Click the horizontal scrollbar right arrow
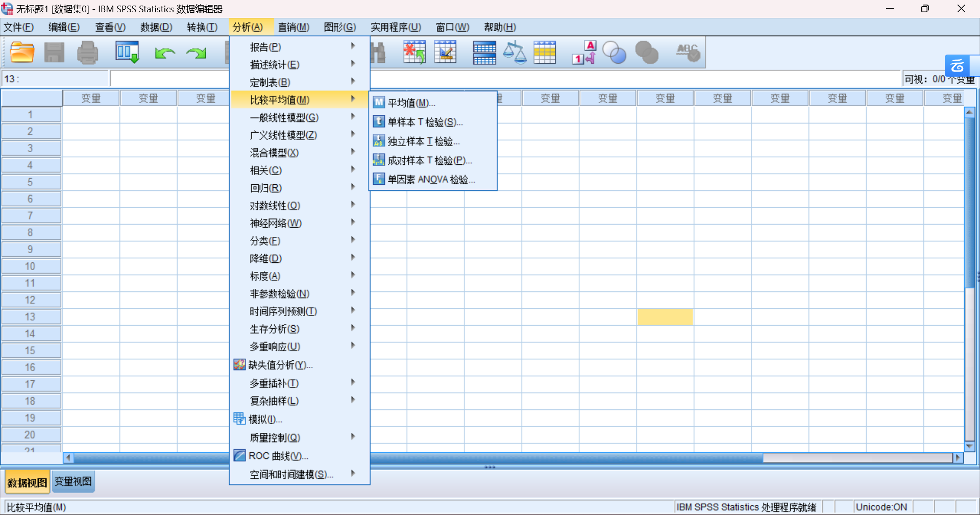 pos(959,458)
